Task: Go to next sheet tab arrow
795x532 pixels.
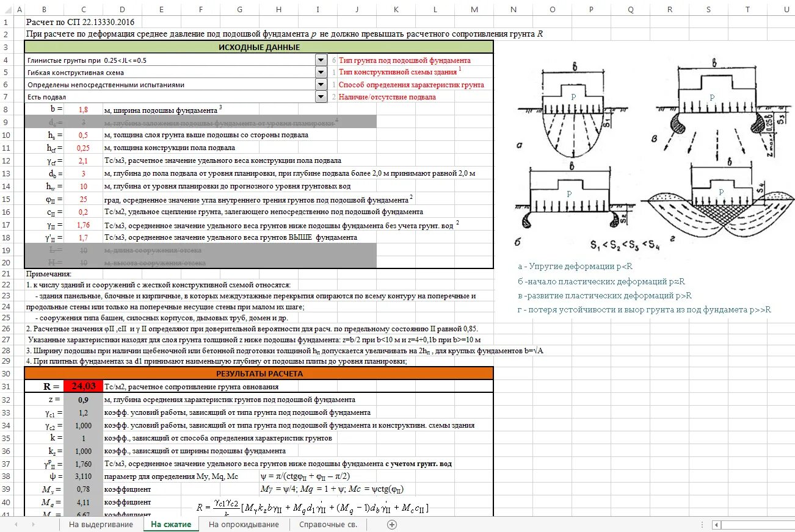Action: tap(32, 525)
